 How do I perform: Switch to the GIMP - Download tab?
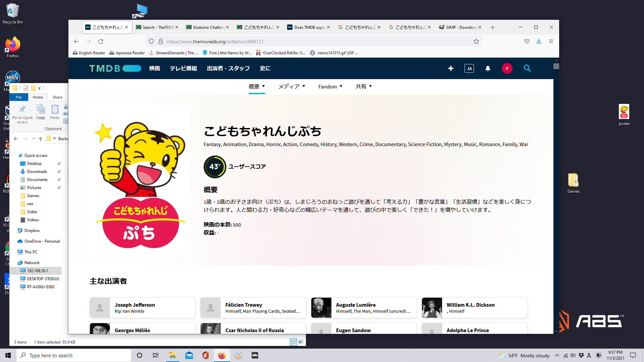[459, 27]
